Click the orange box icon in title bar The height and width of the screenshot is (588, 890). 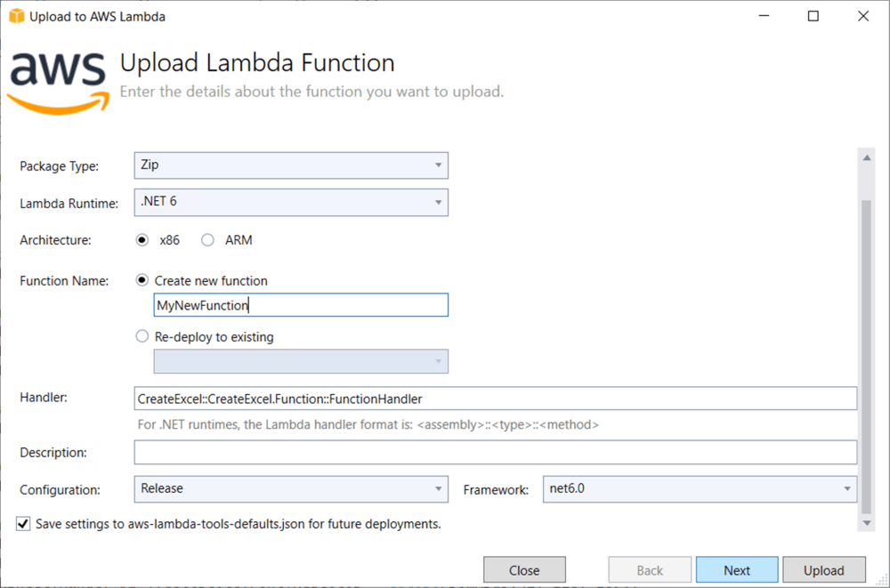tap(15, 16)
